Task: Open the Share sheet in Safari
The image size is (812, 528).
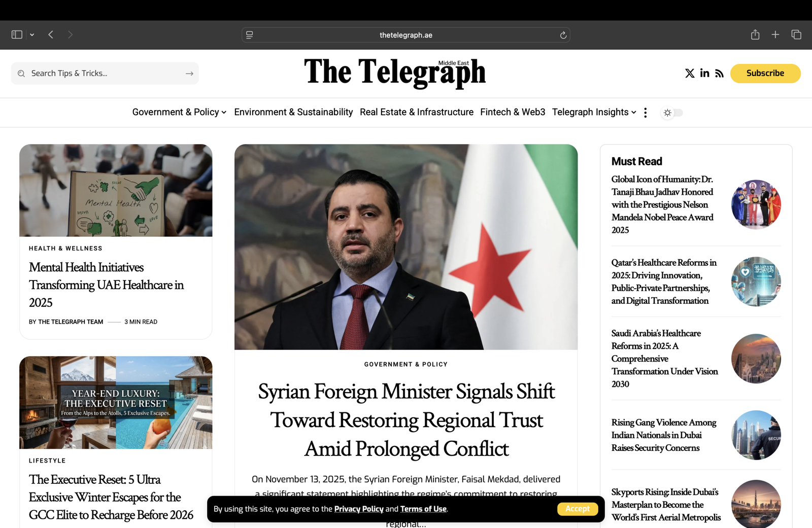Action: pyautogui.click(x=755, y=34)
